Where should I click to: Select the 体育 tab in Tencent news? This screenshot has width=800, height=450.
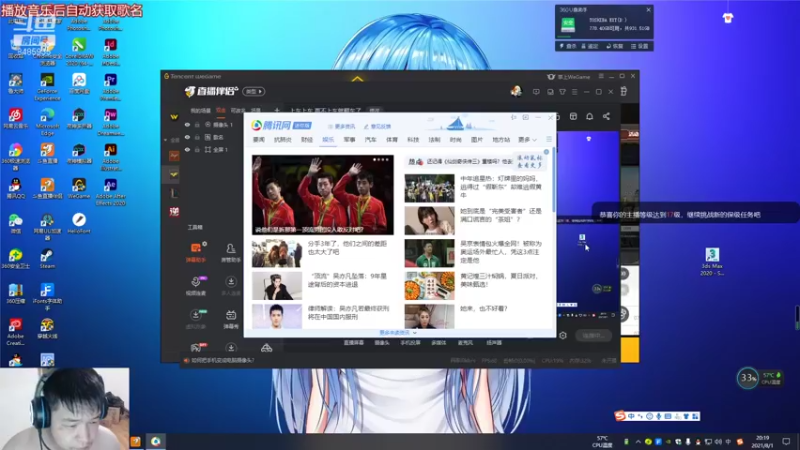(392, 139)
